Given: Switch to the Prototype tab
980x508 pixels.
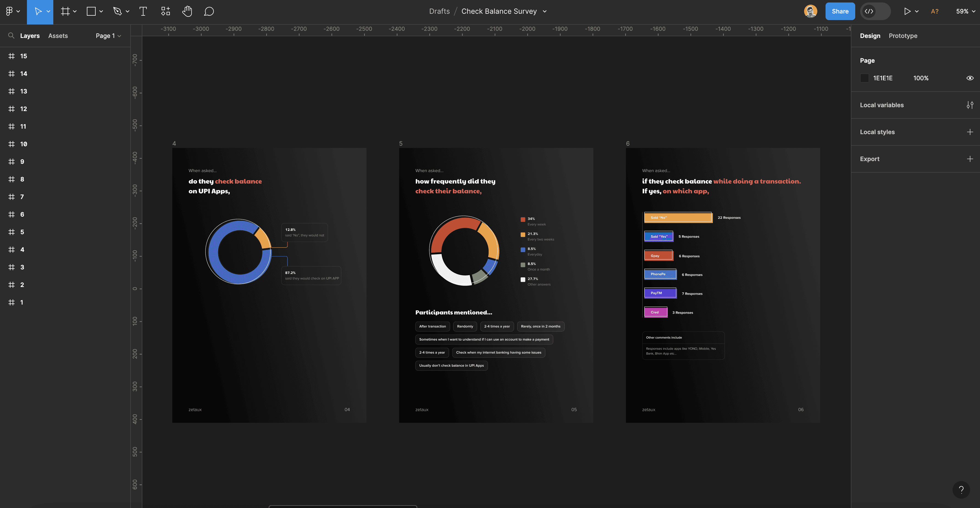Looking at the screenshot, I should click(x=903, y=36).
